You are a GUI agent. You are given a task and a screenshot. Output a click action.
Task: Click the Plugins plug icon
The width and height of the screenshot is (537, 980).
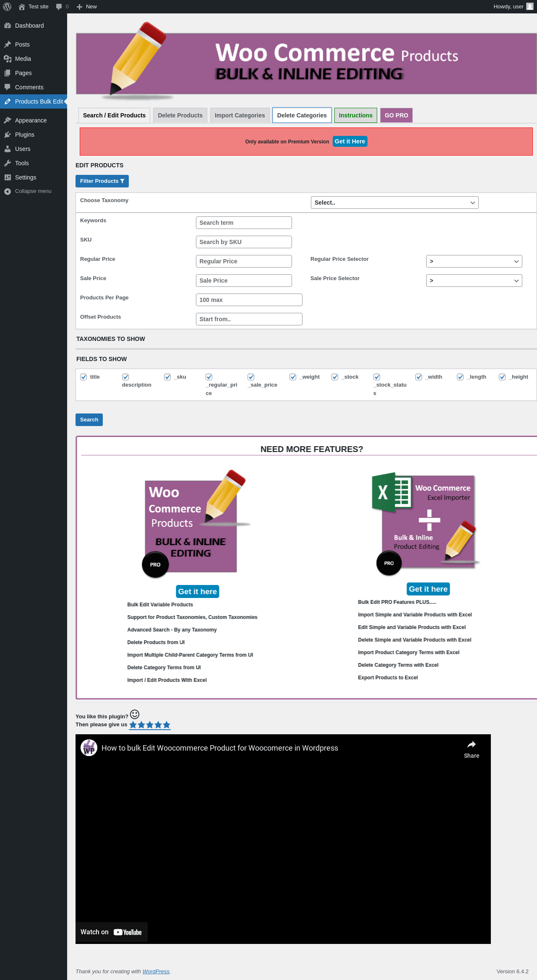[x=8, y=135]
